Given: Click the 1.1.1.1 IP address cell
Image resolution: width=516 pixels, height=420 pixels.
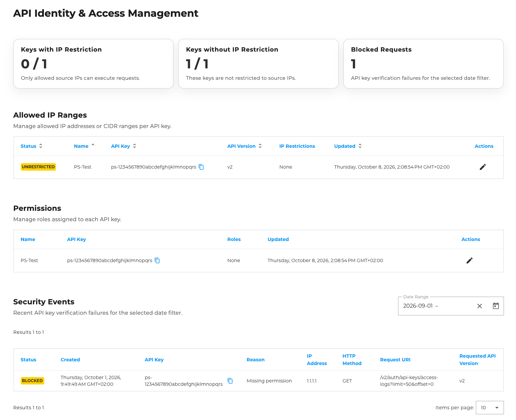Looking at the screenshot, I should 312,381.
